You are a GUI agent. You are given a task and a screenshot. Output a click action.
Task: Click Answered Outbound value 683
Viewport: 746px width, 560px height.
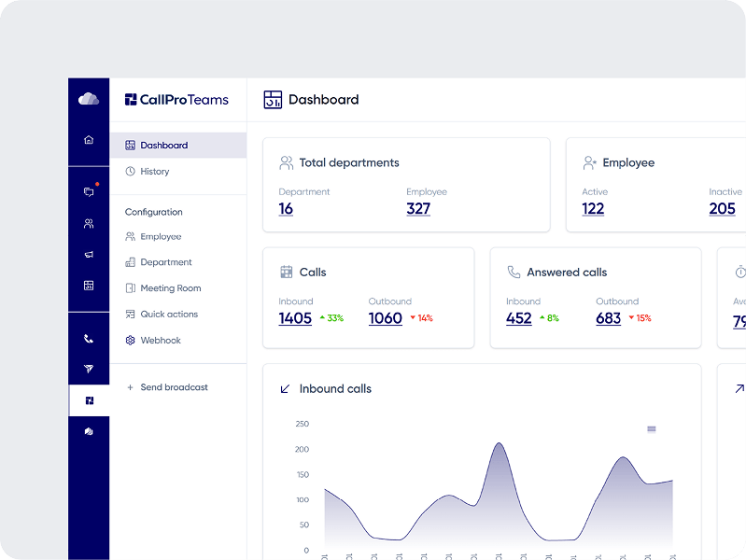point(608,318)
